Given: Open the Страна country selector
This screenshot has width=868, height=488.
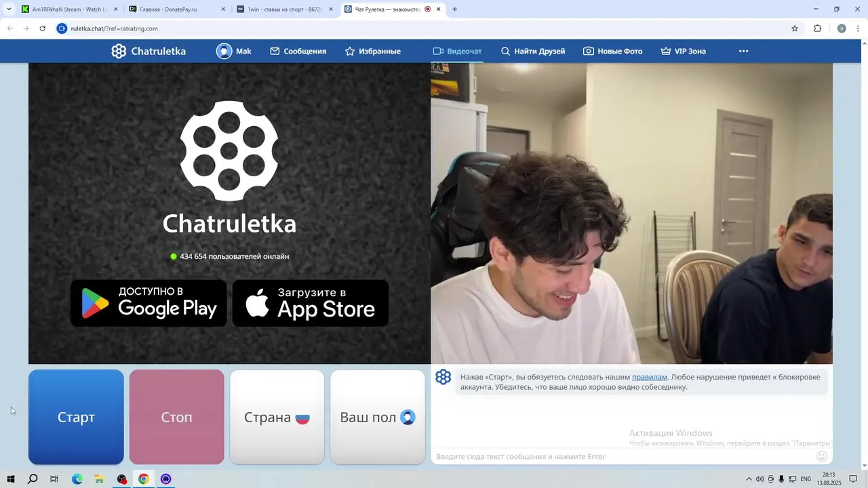Looking at the screenshot, I should 277,417.
